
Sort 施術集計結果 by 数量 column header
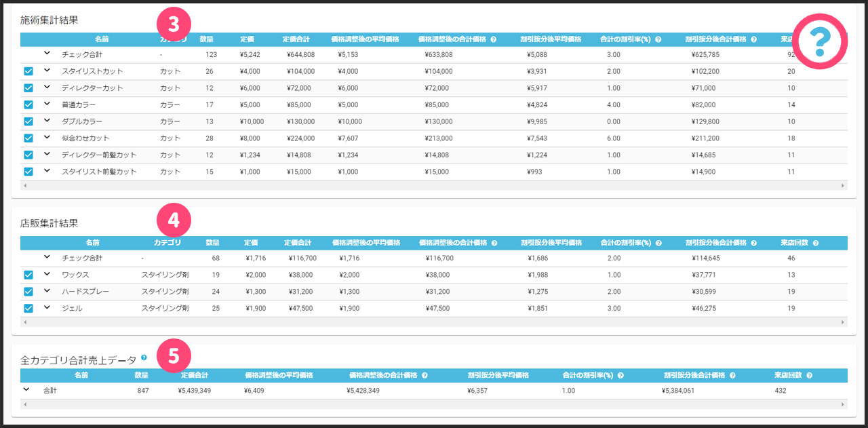point(207,39)
